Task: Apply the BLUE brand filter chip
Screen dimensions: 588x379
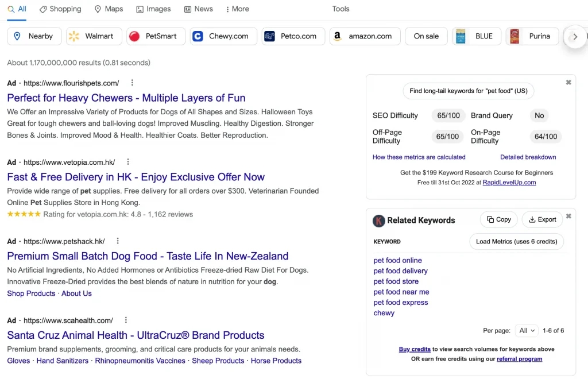Action: pos(477,36)
